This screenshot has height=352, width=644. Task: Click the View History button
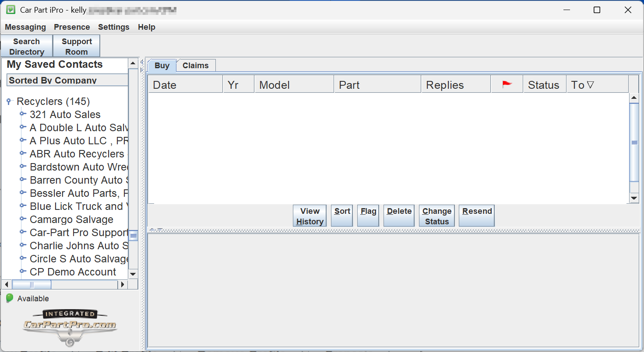coord(310,216)
